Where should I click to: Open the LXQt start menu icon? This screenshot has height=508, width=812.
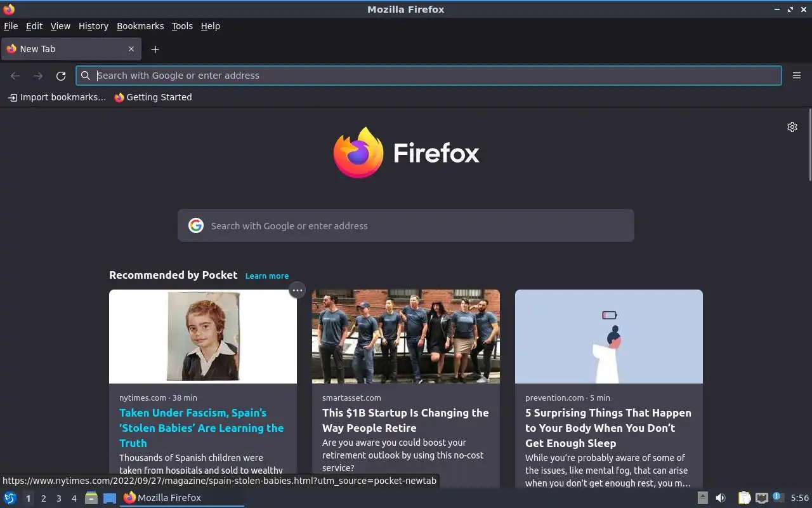click(x=10, y=498)
